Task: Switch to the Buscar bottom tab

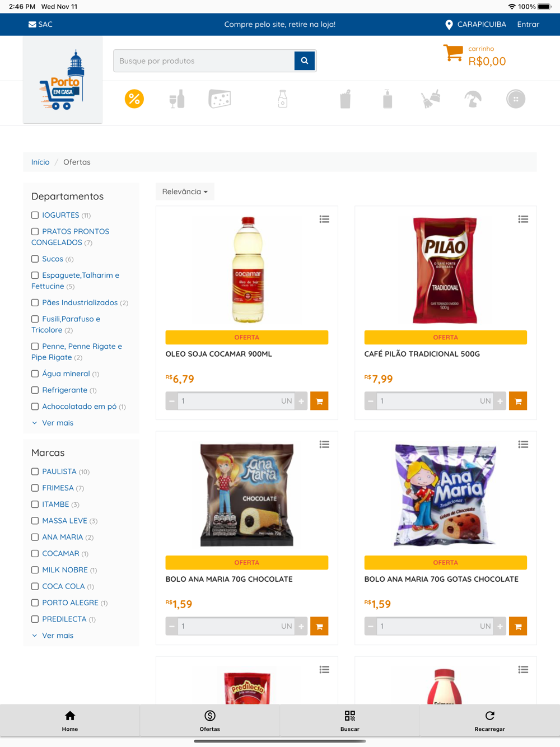Action: coord(350,721)
